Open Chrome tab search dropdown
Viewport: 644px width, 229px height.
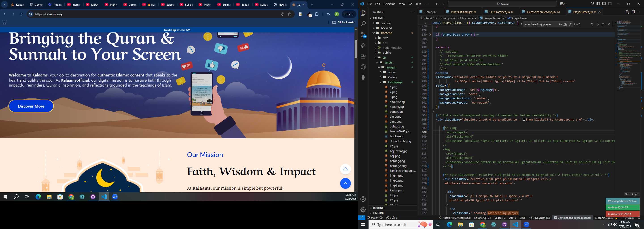pyautogui.click(x=4, y=4)
